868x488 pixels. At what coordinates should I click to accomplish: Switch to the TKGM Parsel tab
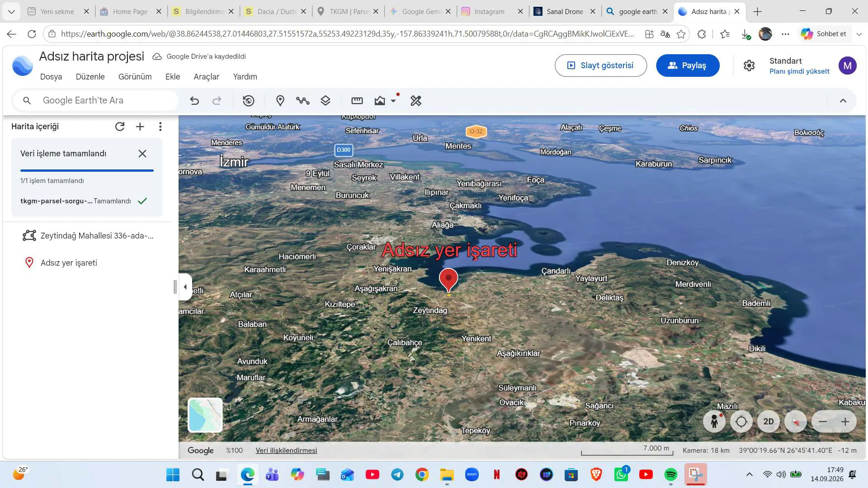coord(348,12)
